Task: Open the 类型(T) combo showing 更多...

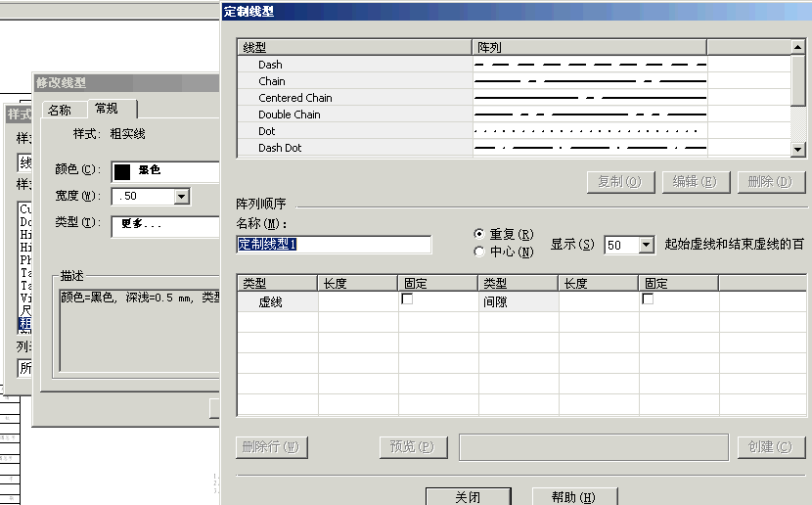Action: (165, 226)
